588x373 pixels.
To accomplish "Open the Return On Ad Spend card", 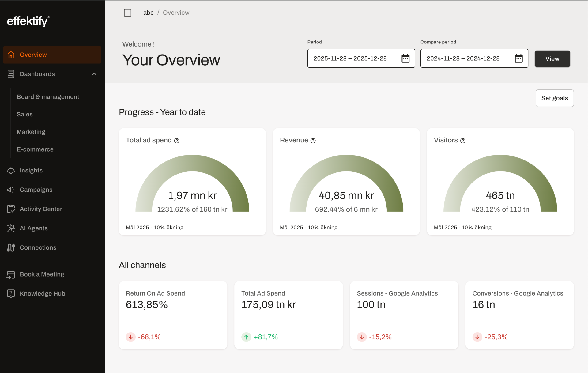I will tap(173, 315).
